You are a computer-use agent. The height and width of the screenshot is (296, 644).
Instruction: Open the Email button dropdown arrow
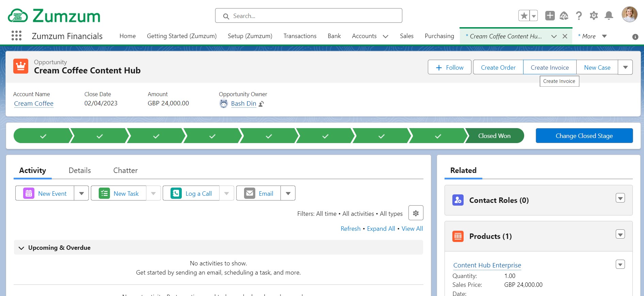point(288,193)
